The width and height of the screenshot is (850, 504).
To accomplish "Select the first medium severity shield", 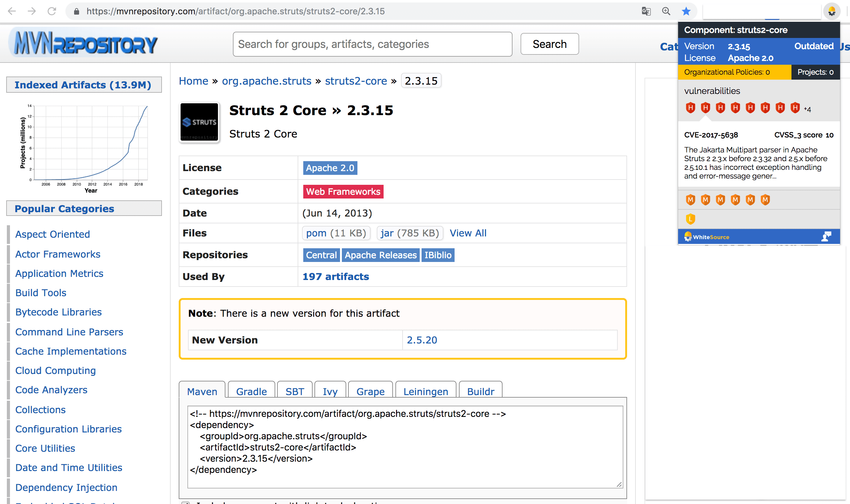I will tap(690, 200).
